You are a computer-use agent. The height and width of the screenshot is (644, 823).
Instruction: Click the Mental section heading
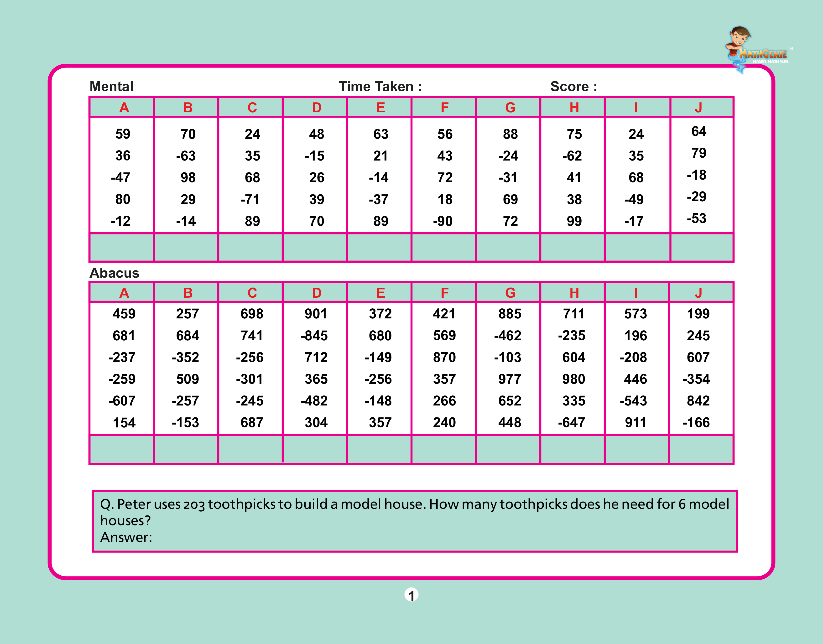(x=112, y=87)
